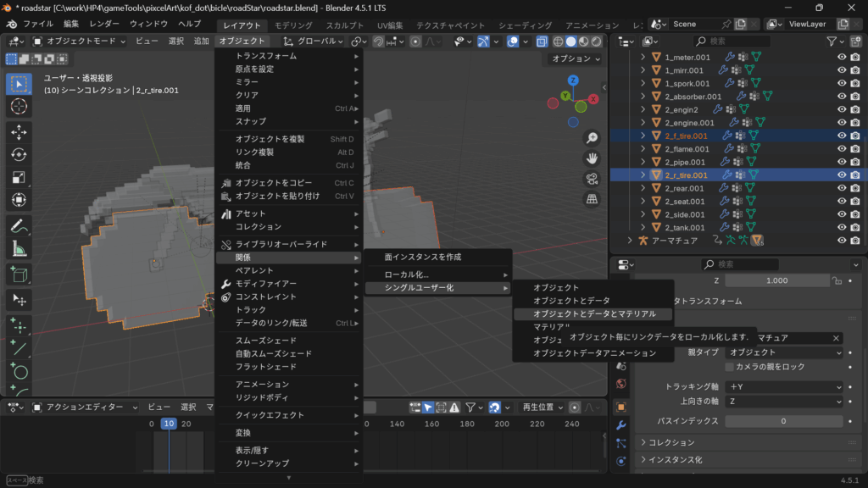Open the オプション button in the viewport
Image resolution: width=868 pixels, height=488 pixels.
coord(574,58)
